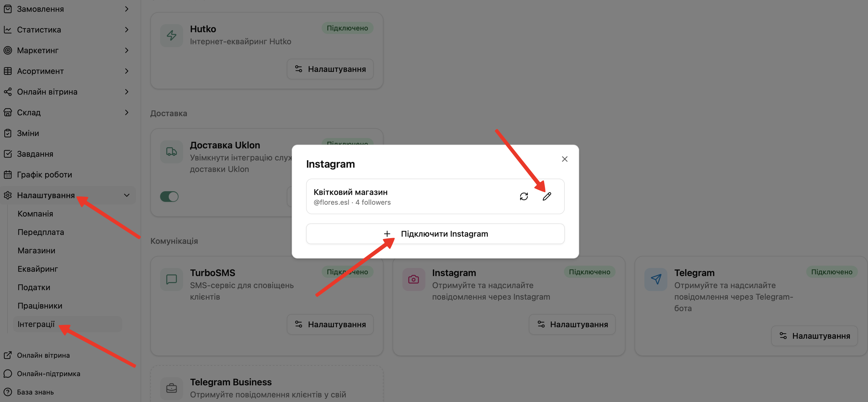Click the Telegram Business briefcase icon
Screen dimensions: 868x402
(172, 388)
